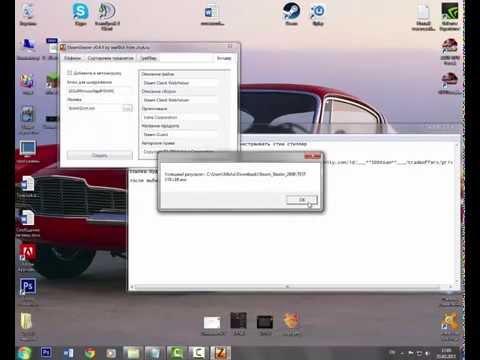The image size is (480, 360).
Task: Open Chrome from the taskbar
Action: pyautogui.click(x=89, y=353)
